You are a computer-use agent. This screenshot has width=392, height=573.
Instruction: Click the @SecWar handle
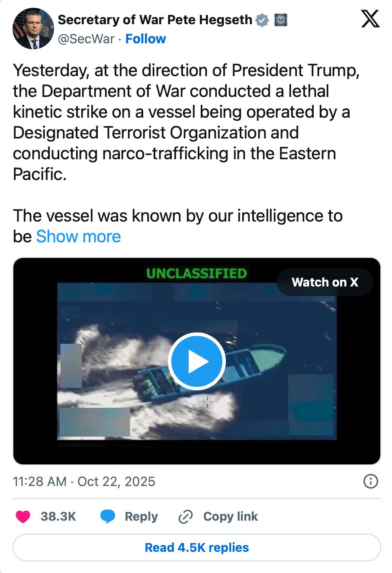coord(86,39)
